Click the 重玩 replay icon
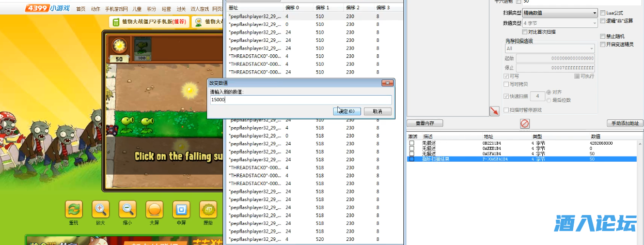This screenshot has width=644, height=245. [x=74, y=210]
